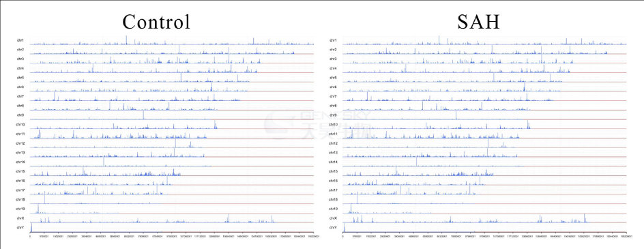644x249 pixels.
Task: Select chr17 label in Control panel
Action: [x=21, y=190]
